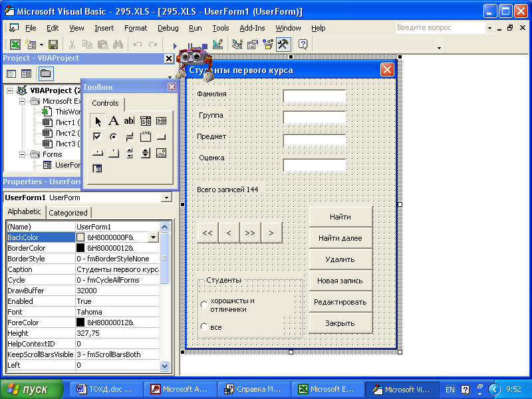Choose Select Objects arrow in Toolbox

[x=98, y=121]
